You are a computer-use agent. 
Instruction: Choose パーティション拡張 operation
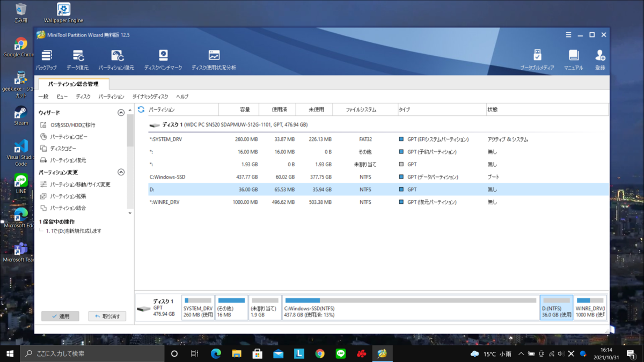[x=63, y=196]
